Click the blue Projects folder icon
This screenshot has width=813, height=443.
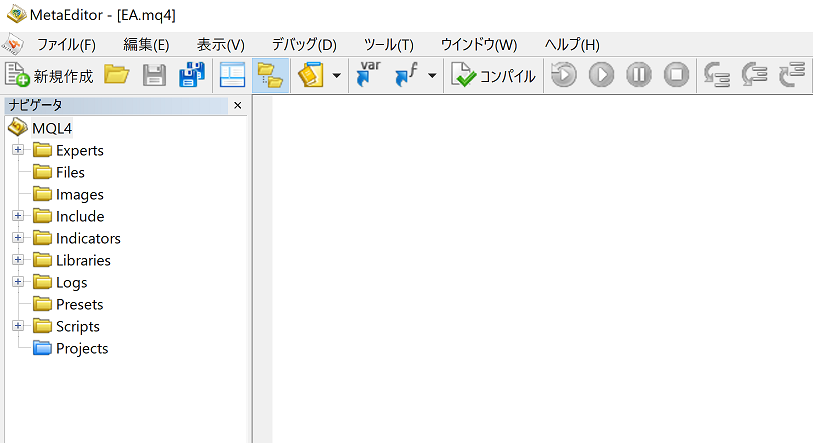42,348
